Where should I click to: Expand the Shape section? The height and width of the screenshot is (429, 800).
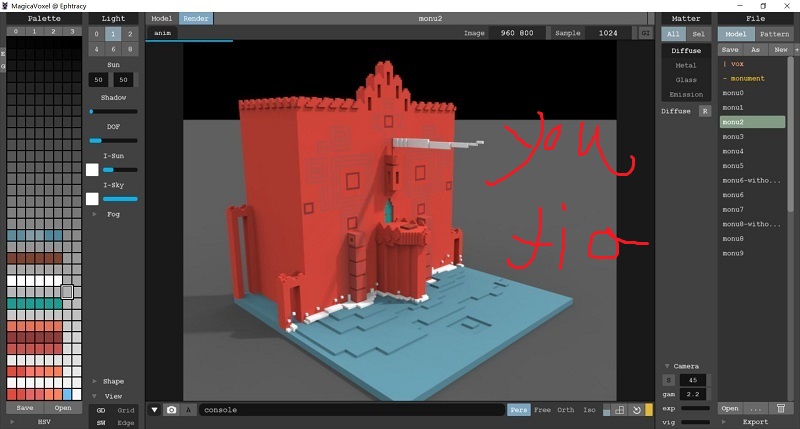[112, 381]
